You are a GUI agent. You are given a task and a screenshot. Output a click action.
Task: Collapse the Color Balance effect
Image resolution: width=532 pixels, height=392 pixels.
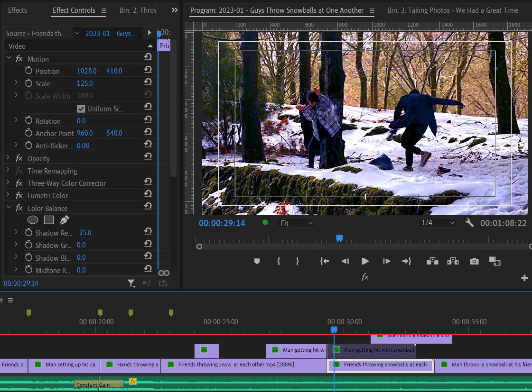tap(9, 207)
